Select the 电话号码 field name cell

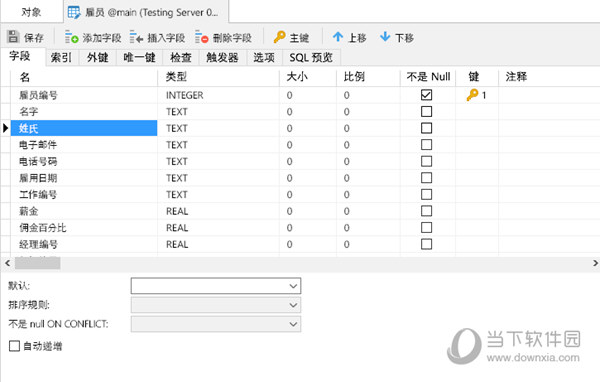pos(84,161)
